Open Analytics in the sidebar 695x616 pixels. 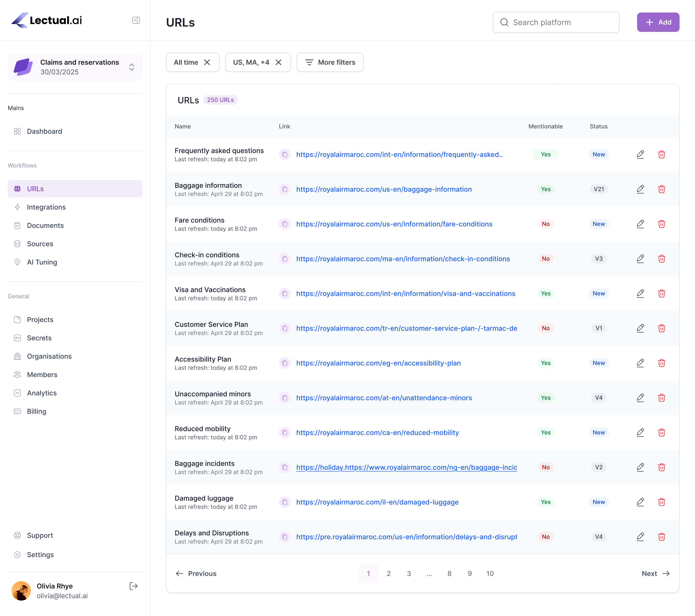click(75, 393)
